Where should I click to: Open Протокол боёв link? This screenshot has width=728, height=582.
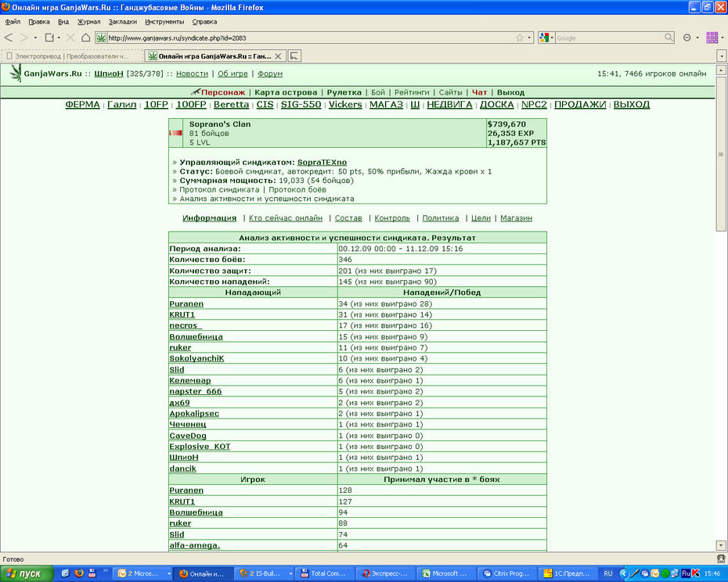(297, 190)
